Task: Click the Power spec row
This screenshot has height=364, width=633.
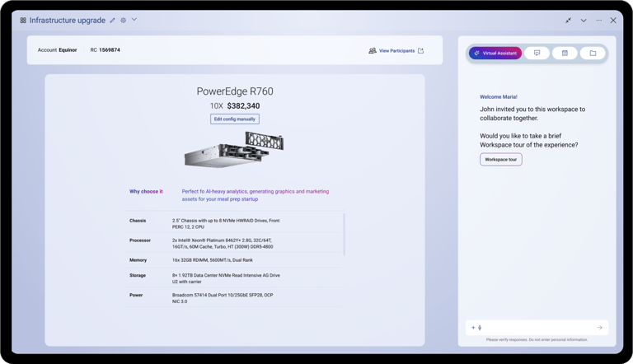Action: [233, 298]
